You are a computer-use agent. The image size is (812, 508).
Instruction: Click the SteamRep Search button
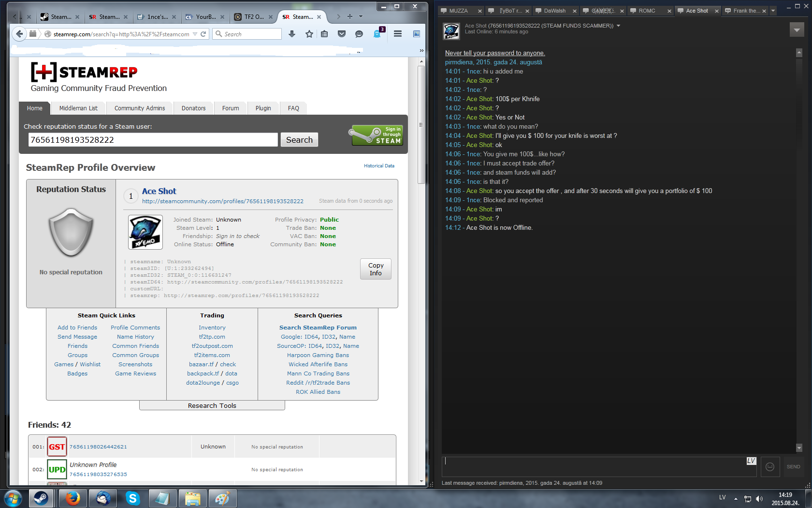point(299,140)
